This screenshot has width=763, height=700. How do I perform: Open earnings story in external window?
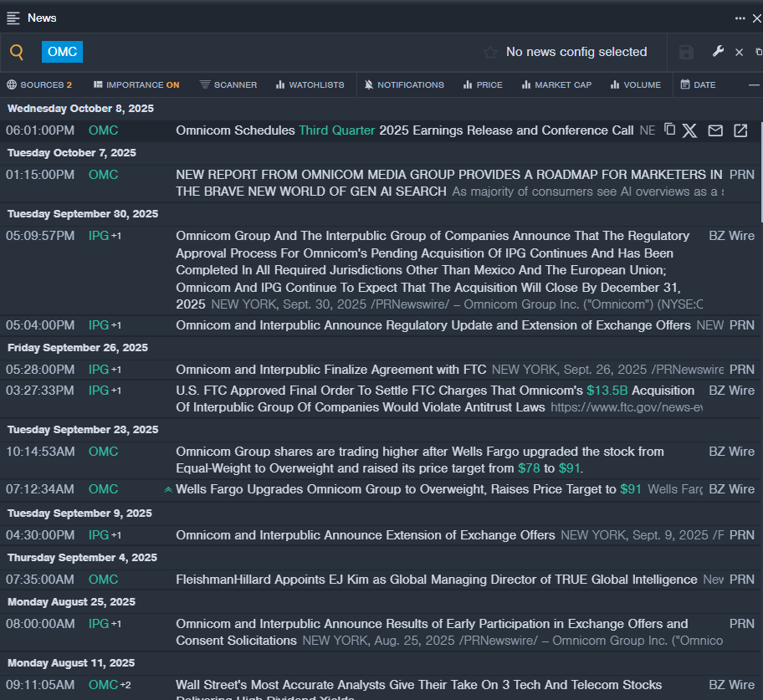pos(740,130)
